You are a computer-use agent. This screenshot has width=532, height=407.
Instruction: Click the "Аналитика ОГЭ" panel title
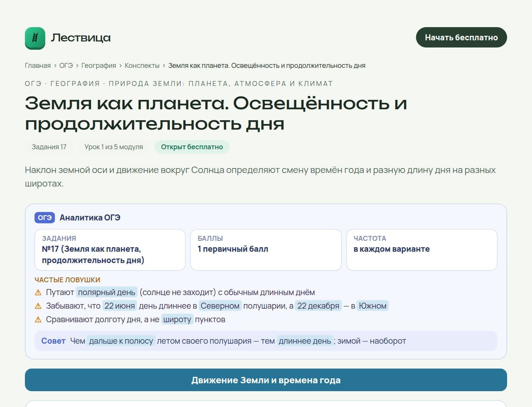click(90, 217)
